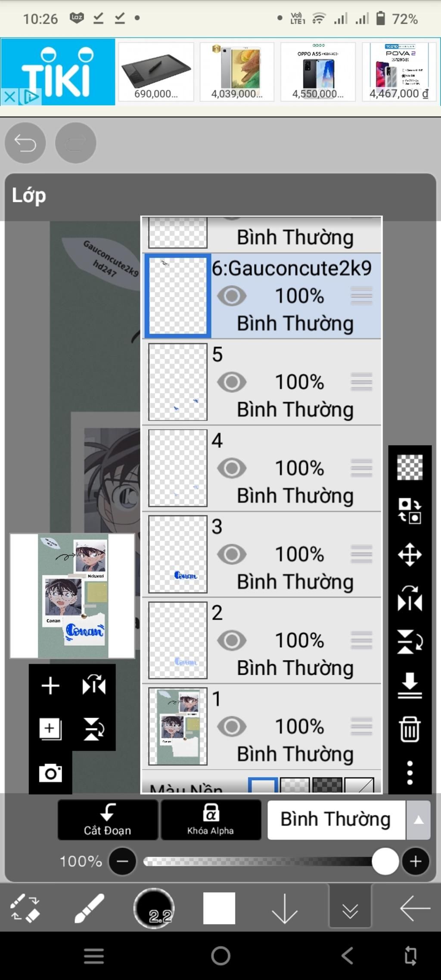Select the brush tool in bottom bar
Screen dimensions: 441x980
coord(89,909)
